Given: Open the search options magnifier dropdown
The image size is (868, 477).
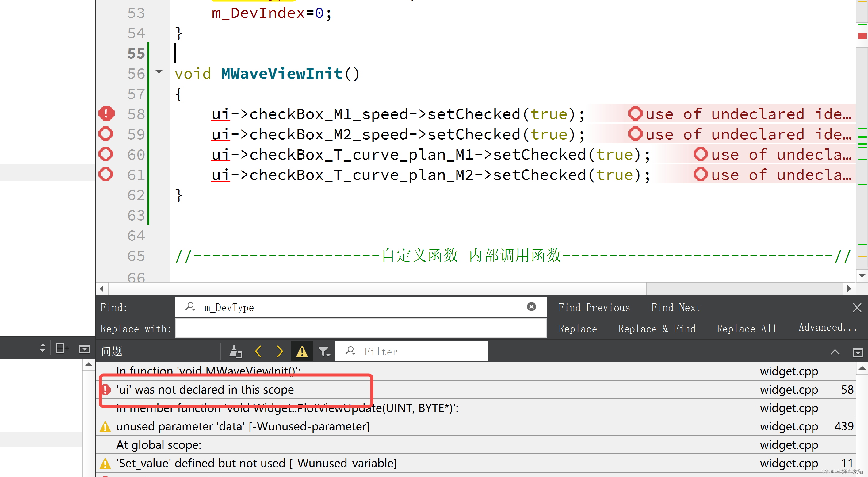Looking at the screenshot, I should [190, 307].
